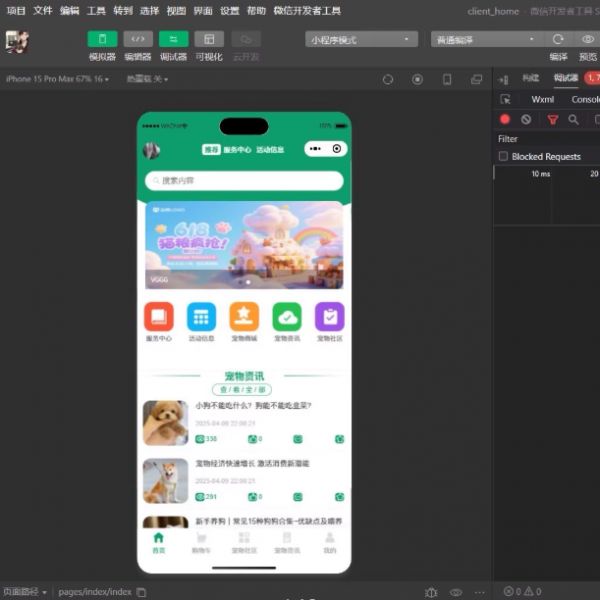The height and width of the screenshot is (600, 600).
Task: Open the 页面路径 page path dropdown
Action: [25, 592]
